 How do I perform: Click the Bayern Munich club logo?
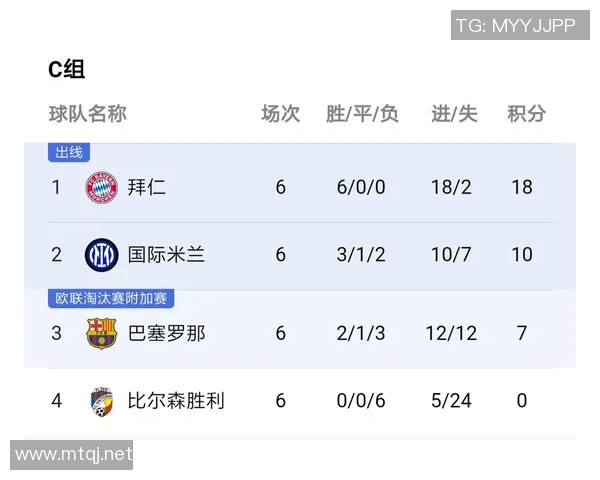102,187
